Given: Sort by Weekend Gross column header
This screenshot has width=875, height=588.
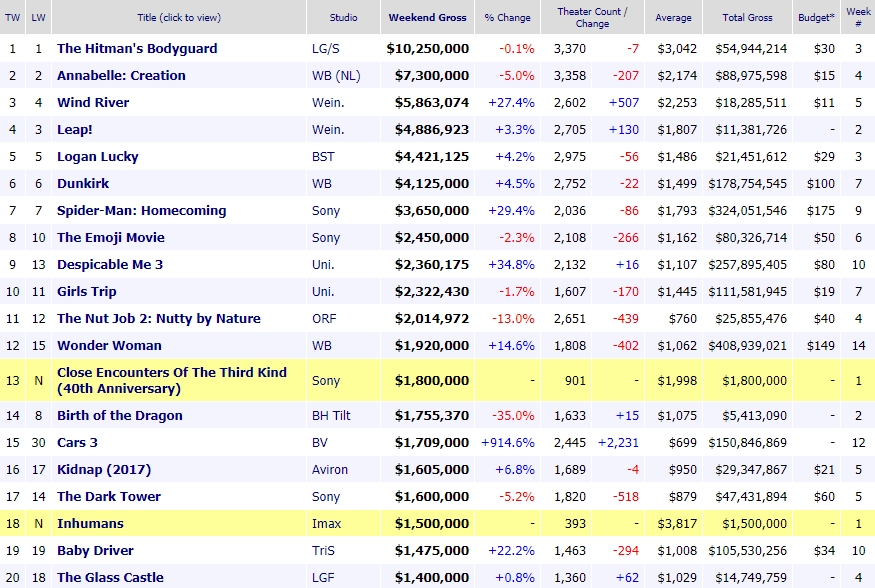Looking at the screenshot, I should (x=427, y=17).
